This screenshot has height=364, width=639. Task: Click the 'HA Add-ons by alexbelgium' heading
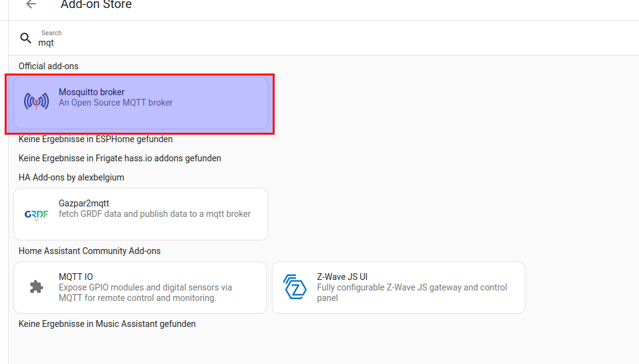coord(71,177)
